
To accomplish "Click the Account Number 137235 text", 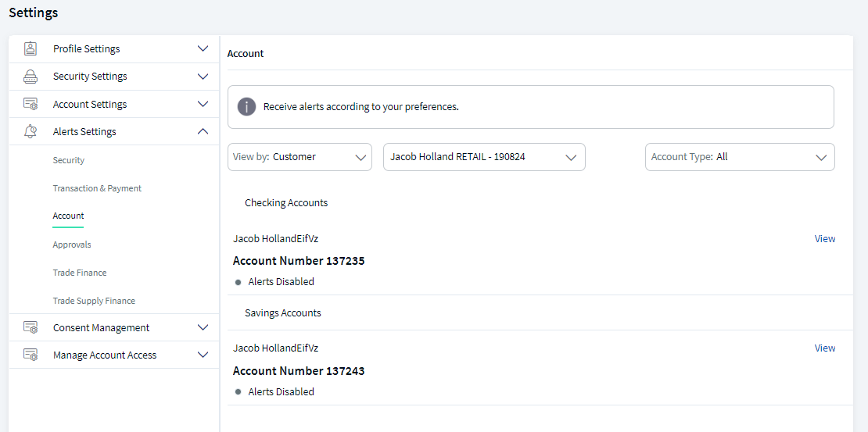I will [x=299, y=261].
